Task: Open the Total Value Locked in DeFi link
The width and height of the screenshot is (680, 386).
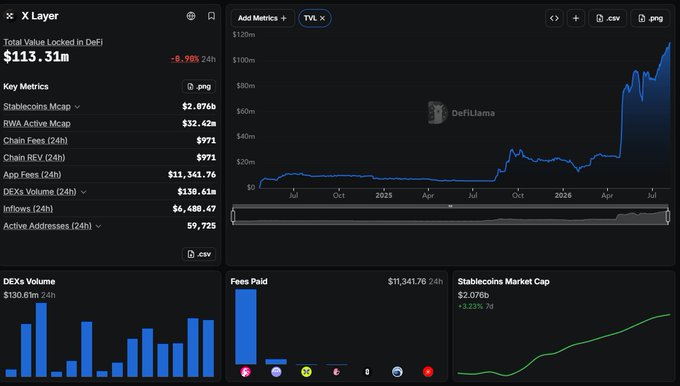Action: coord(53,42)
